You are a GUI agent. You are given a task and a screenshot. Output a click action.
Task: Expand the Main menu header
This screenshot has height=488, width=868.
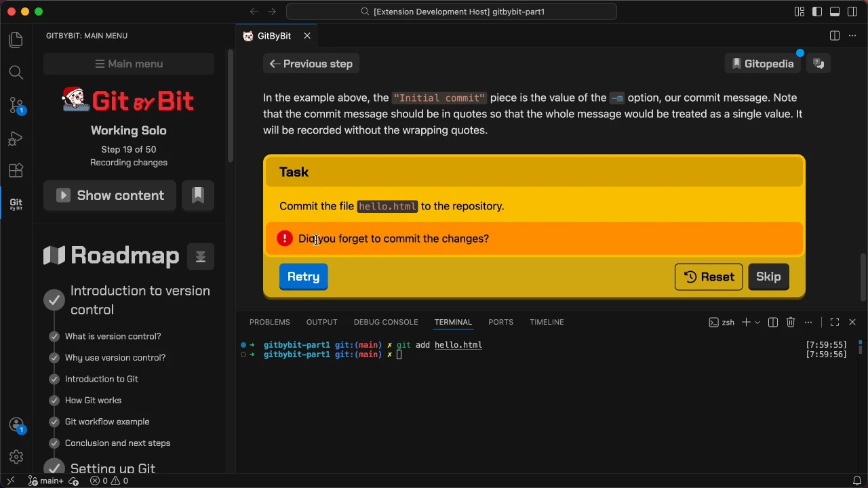click(x=129, y=64)
